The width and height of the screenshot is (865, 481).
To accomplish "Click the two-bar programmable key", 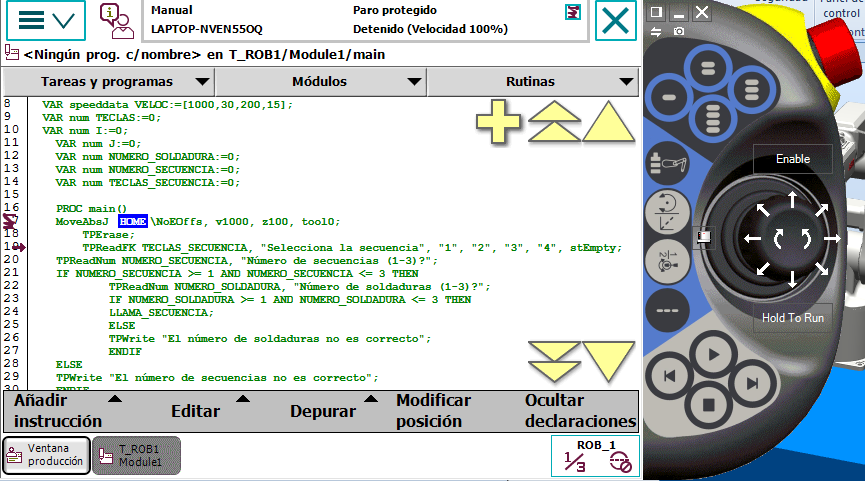I will coord(708,69).
